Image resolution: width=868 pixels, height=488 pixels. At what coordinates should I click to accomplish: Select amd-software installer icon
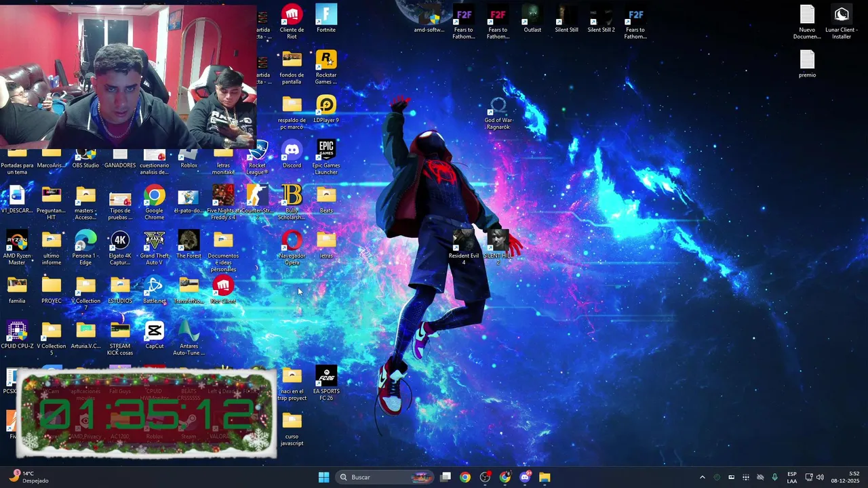coord(429,19)
